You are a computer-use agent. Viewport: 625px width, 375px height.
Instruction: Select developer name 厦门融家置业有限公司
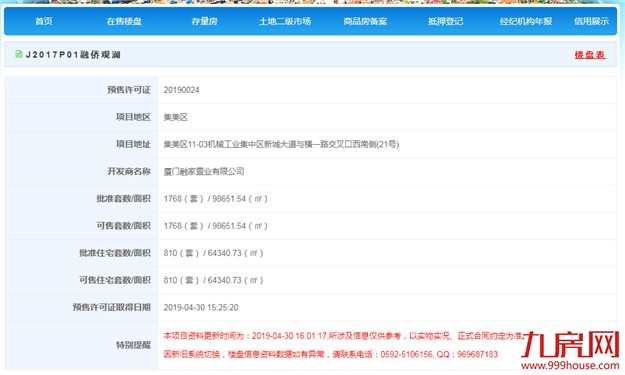tap(204, 171)
